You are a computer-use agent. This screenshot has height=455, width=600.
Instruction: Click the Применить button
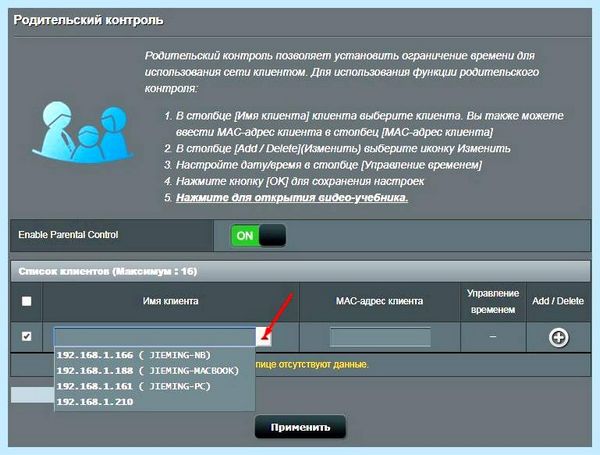[300, 427]
